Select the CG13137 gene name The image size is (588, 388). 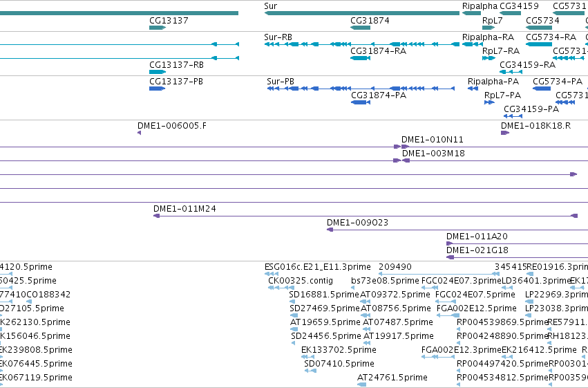169,21
